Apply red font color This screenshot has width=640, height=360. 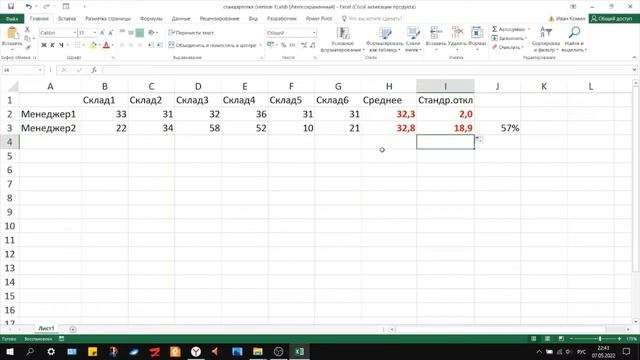click(x=106, y=45)
